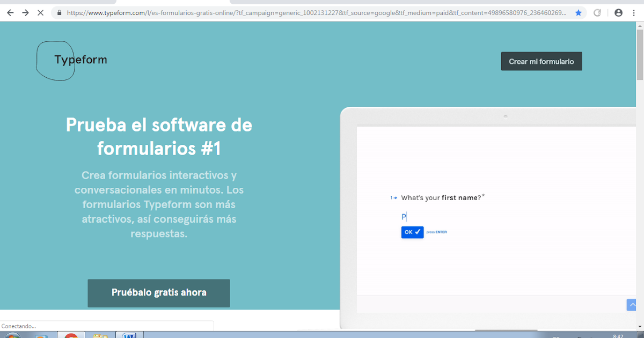Image resolution: width=644 pixels, height=338 pixels.
Task: Open the site security padlock icon
Action: (59, 13)
